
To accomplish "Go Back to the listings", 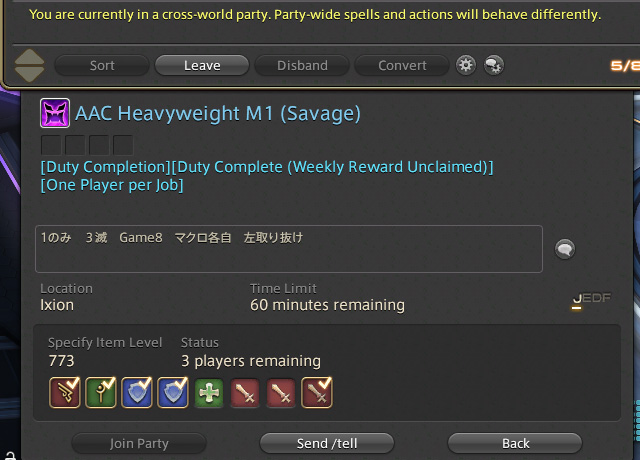I will coord(515,443).
